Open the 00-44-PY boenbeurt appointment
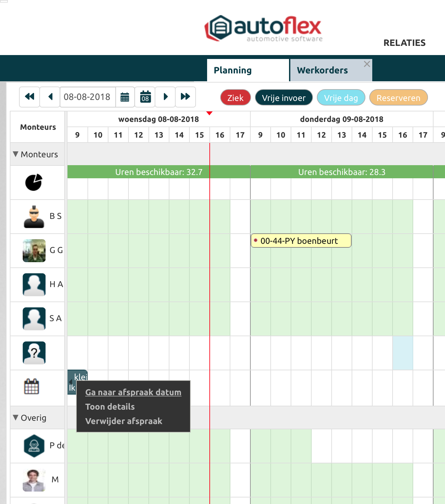This screenshot has width=445, height=504. pyautogui.click(x=301, y=241)
